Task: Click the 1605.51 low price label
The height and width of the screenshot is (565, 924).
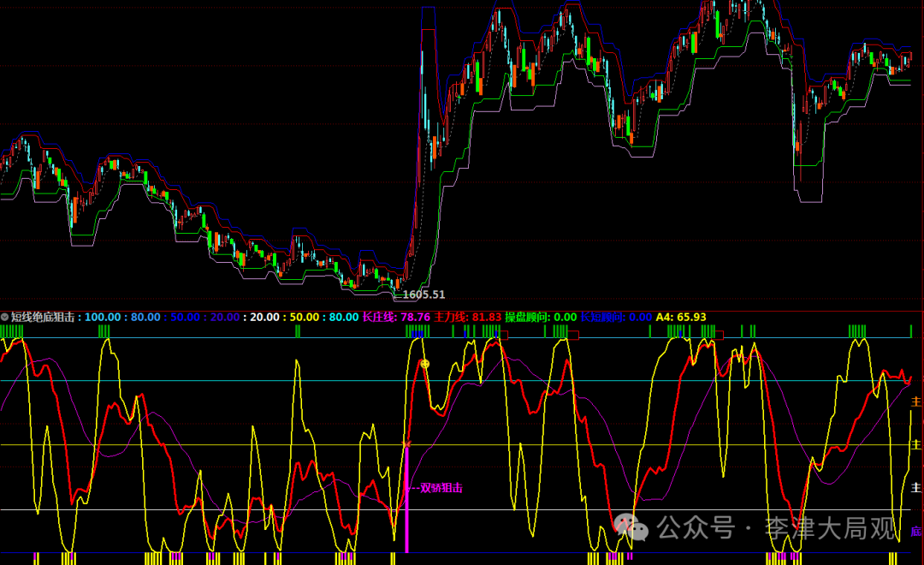Action: 424,294
